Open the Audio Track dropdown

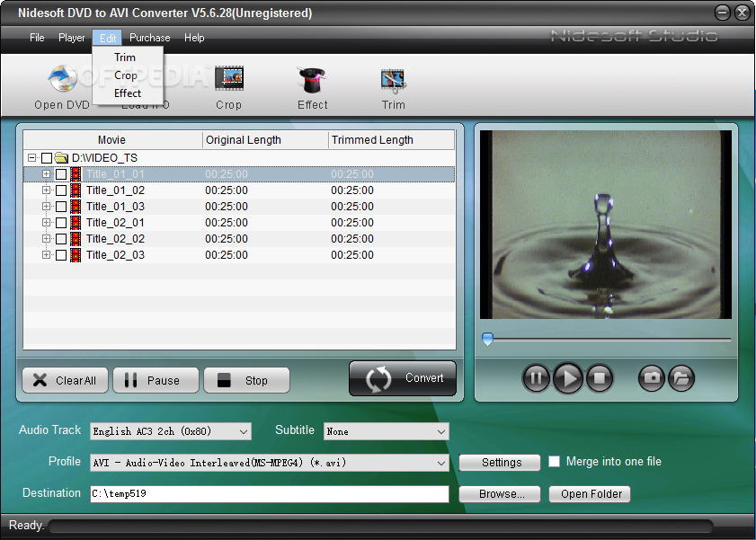(171, 431)
